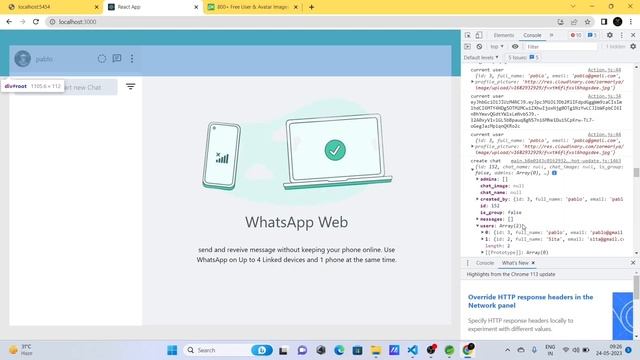Image resolution: width=640 pixels, height=360 pixels.
Task: Expand users entry 0 pablo
Action: (x=482, y=232)
